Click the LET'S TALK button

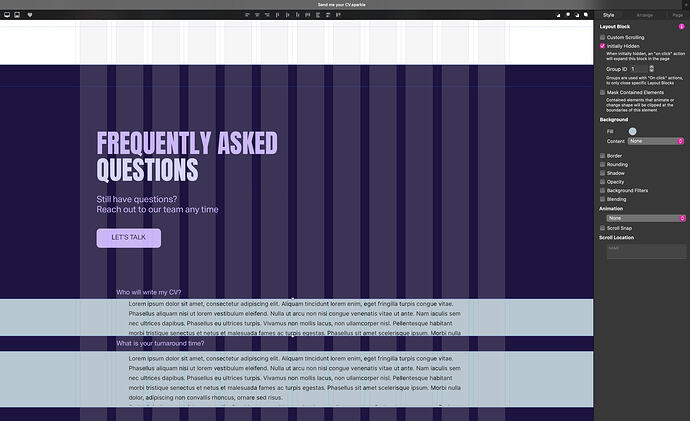pos(128,238)
